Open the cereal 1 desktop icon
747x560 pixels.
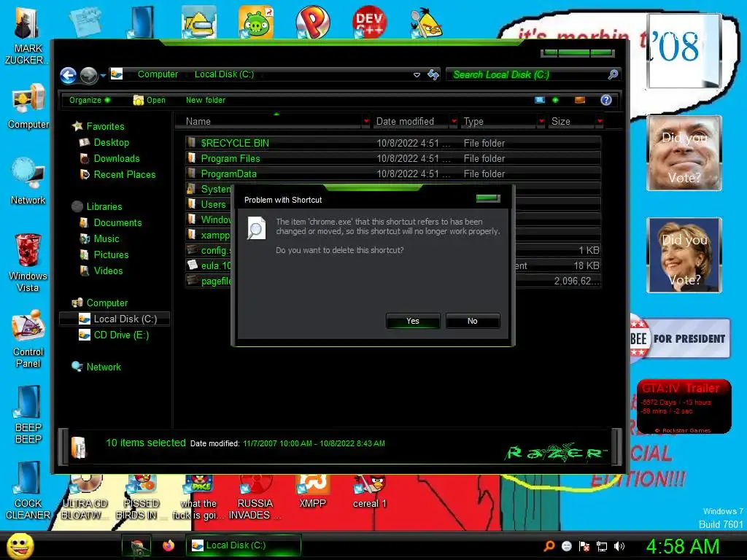[x=369, y=492]
